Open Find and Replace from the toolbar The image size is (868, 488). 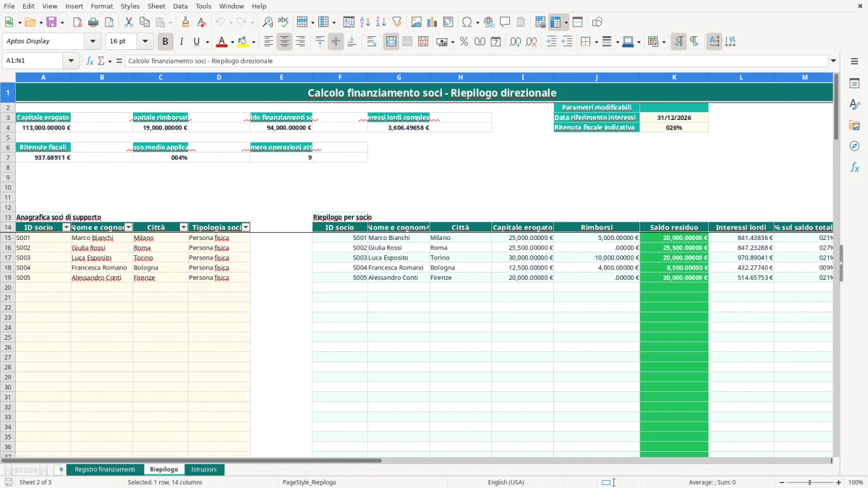tap(268, 22)
